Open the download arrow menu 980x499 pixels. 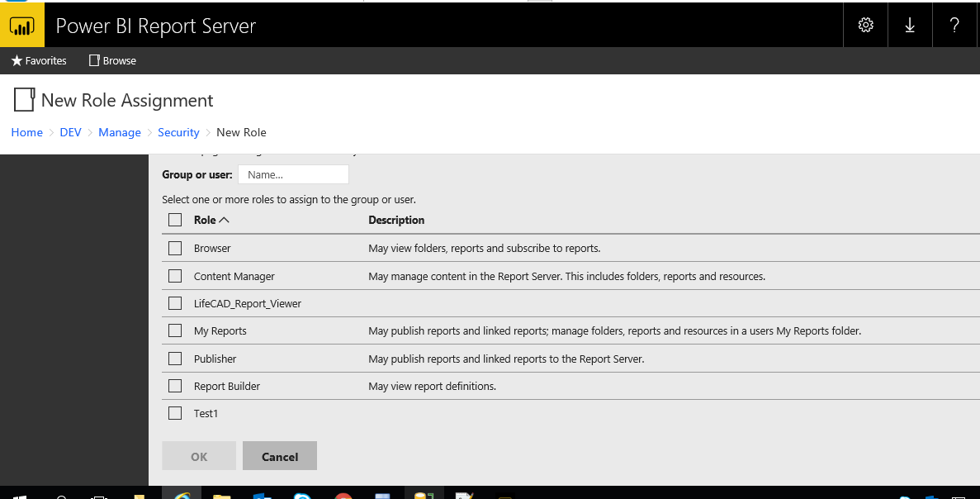[910, 25]
